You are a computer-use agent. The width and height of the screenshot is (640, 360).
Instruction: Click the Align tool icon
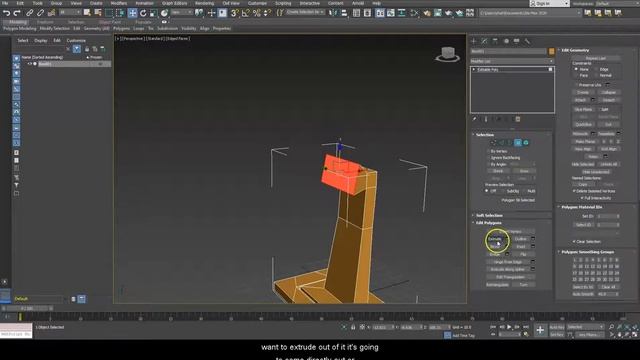(344, 13)
